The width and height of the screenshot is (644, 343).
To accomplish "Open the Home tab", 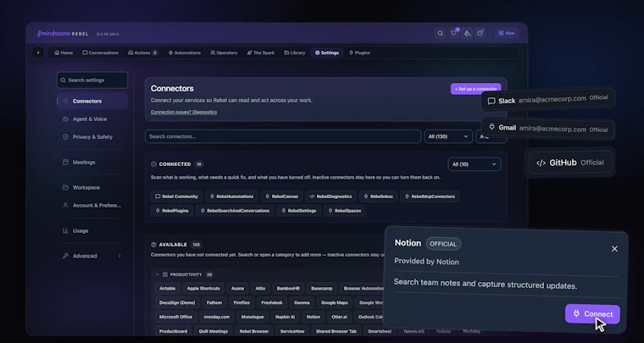I will pyautogui.click(x=64, y=53).
